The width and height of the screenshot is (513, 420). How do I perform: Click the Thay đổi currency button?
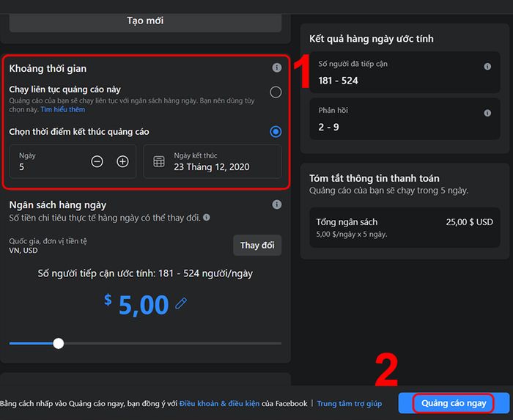pyautogui.click(x=257, y=245)
